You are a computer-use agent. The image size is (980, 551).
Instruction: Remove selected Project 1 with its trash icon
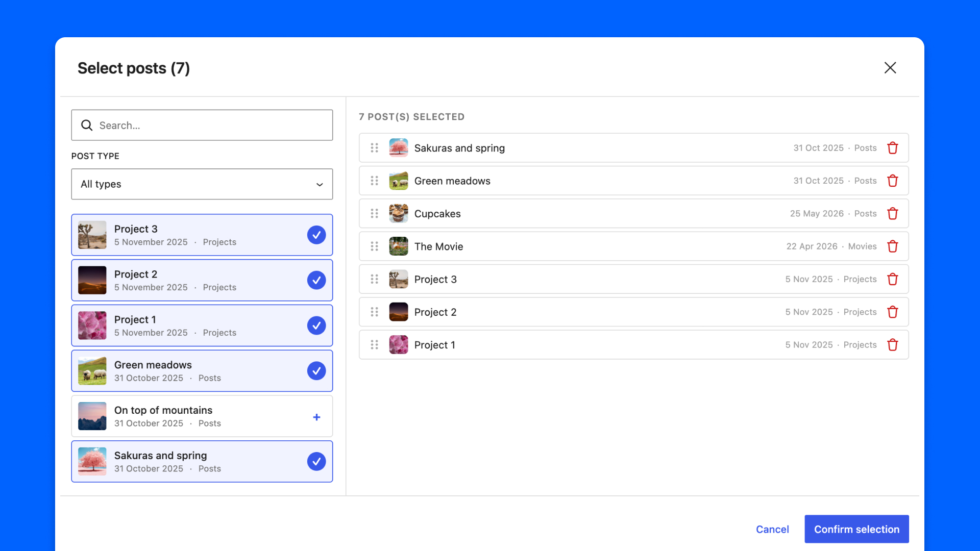pyautogui.click(x=892, y=345)
